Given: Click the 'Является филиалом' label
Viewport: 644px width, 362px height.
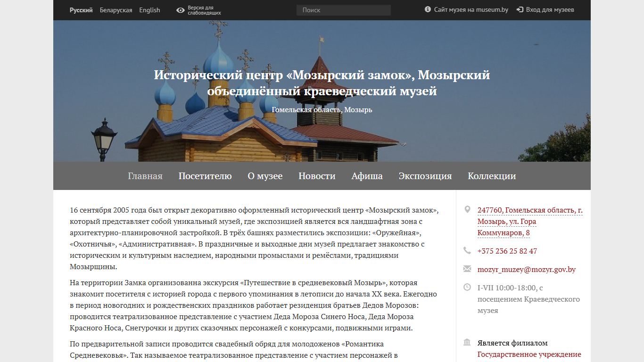Looking at the screenshot, I should click(x=512, y=343).
